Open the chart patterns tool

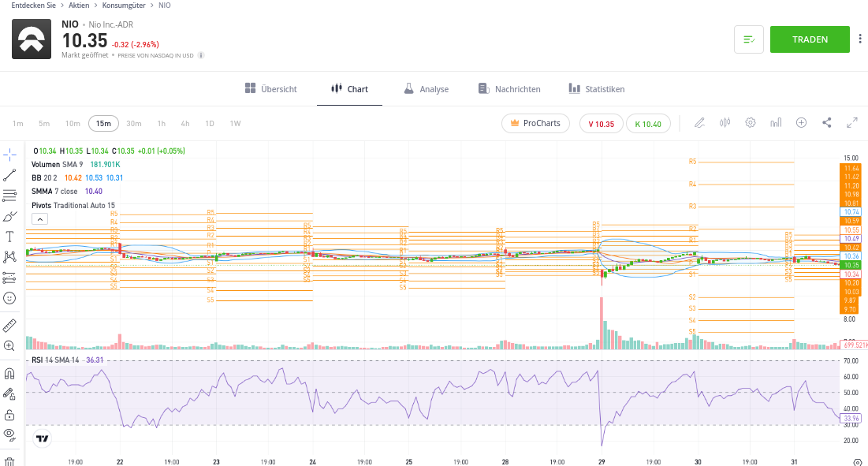tap(9, 257)
